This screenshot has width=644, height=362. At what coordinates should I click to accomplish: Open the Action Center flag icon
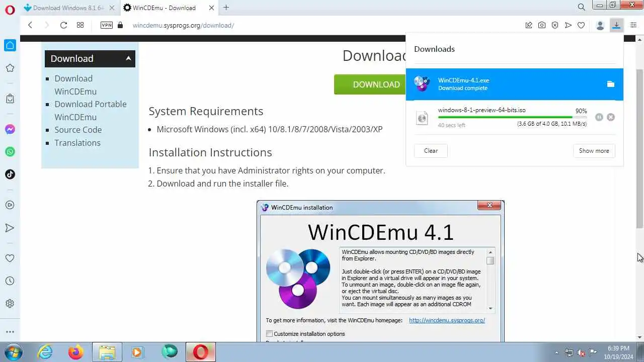[x=593, y=352]
